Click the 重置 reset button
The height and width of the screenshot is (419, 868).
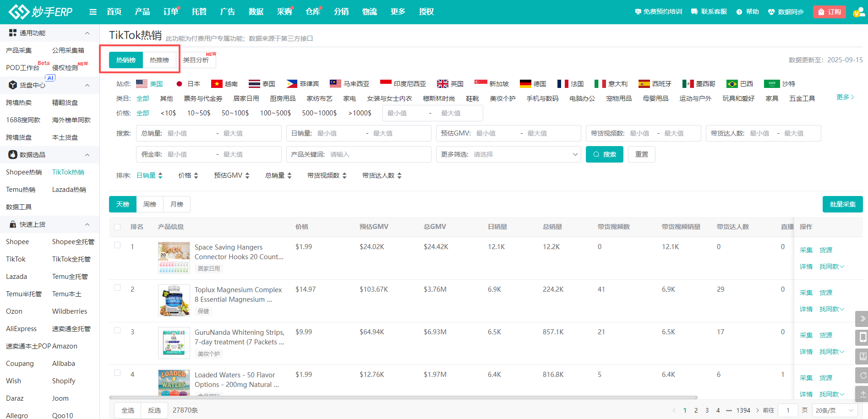(642, 154)
